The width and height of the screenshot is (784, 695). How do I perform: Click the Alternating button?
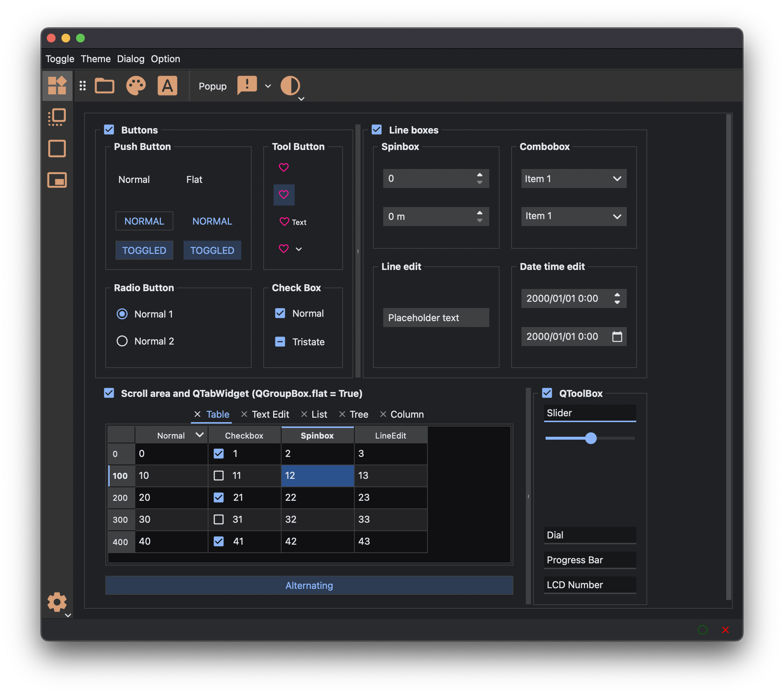pos(309,585)
